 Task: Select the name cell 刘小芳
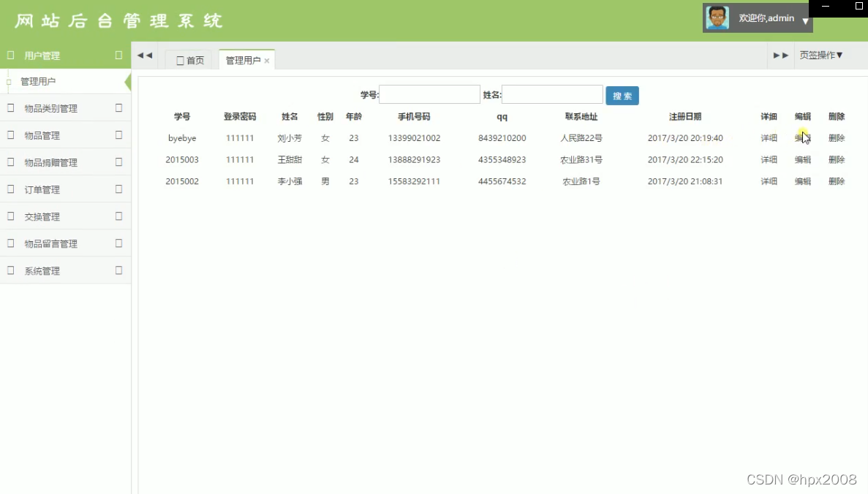point(290,138)
